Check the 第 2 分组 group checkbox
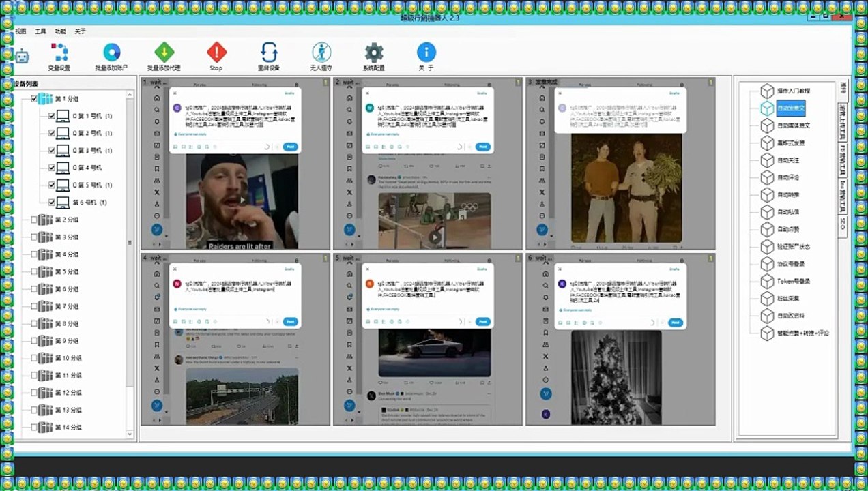868x491 pixels. tap(34, 220)
